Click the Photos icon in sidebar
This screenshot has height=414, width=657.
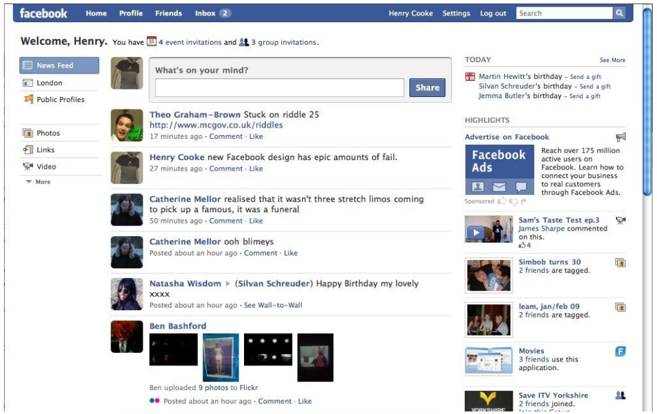[x=28, y=133]
